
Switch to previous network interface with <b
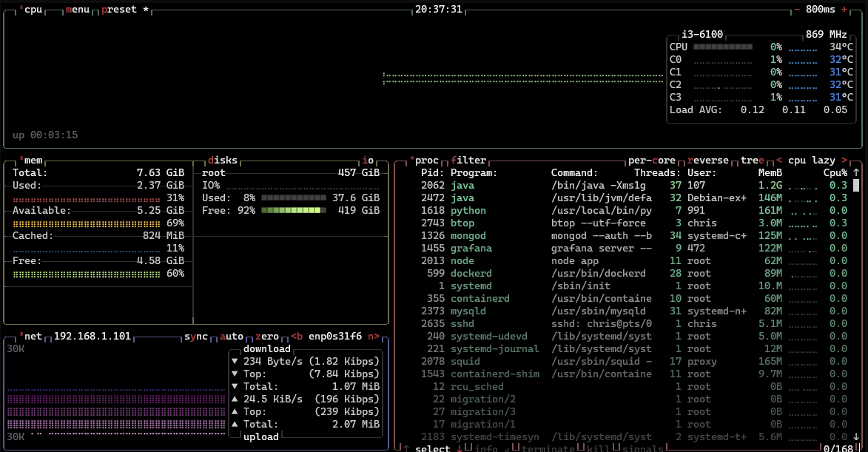297,337
